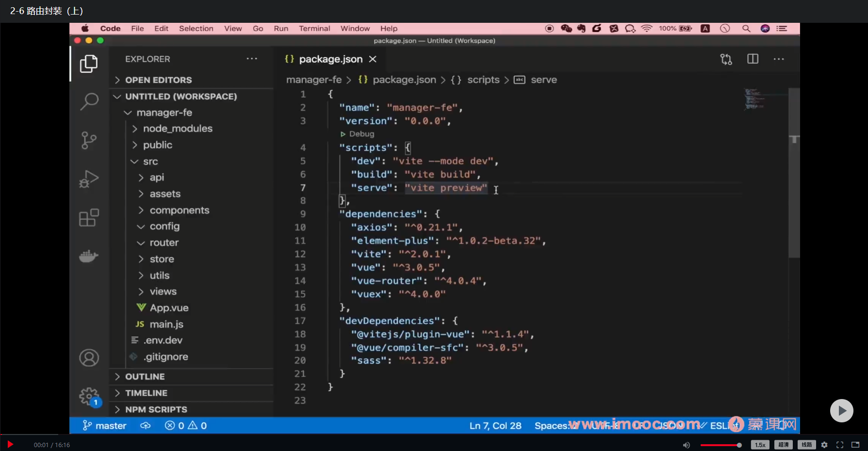Image resolution: width=868 pixels, height=451 pixels.
Task: Open the Wi-Fi status menu
Action: click(647, 29)
